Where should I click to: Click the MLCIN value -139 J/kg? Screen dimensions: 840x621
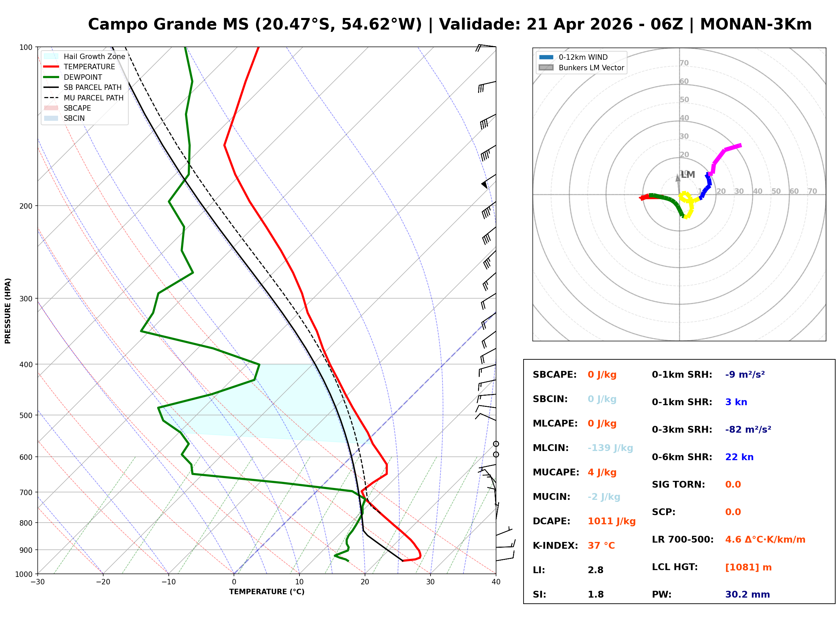click(610, 448)
